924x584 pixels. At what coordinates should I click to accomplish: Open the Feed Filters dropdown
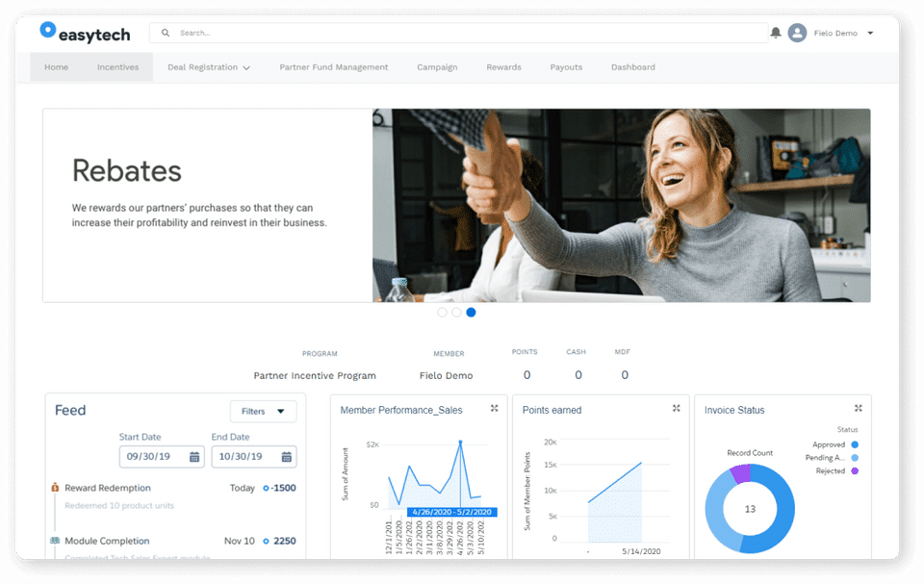click(x=263, y=412)
